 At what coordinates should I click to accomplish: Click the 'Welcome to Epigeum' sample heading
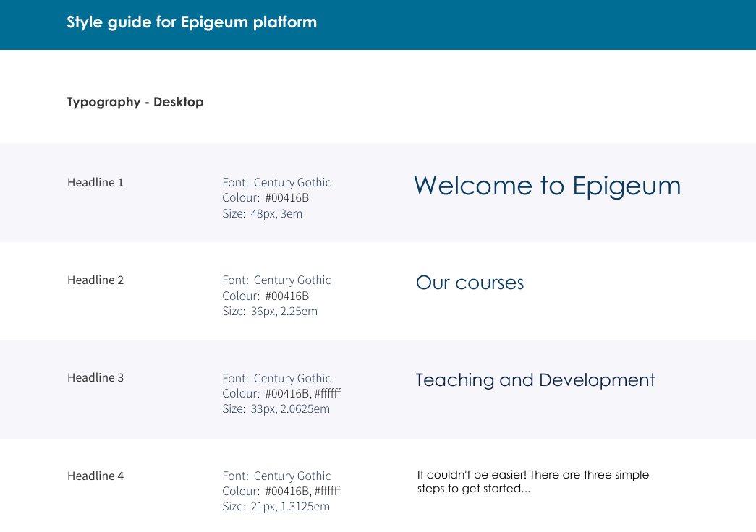(547, 186)
